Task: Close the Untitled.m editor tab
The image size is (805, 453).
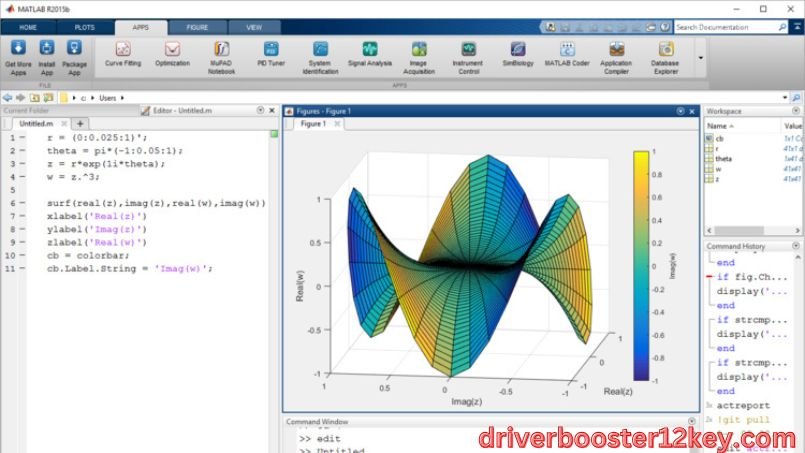Action: (64, 124)
